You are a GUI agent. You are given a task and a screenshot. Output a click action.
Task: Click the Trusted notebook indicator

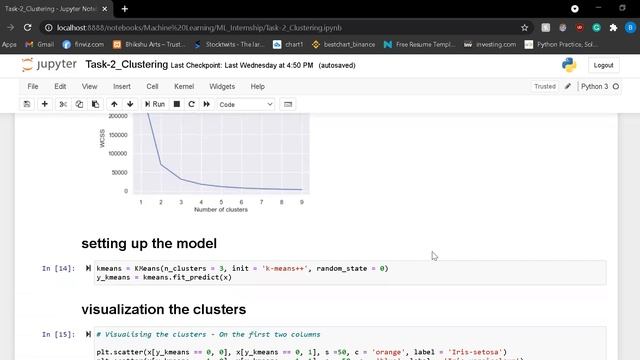coord(545,87)
